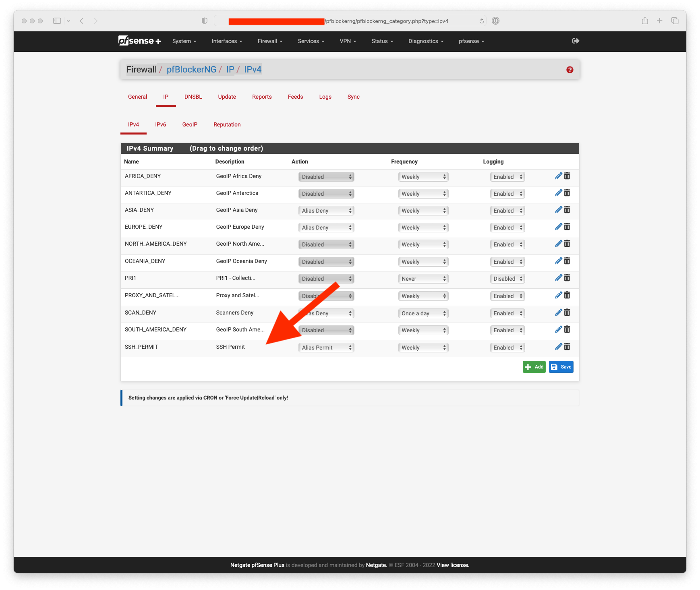Delete the SCAN_DENY entry trash icon
This screenshot has height=590, width=700.
[567, 313]
